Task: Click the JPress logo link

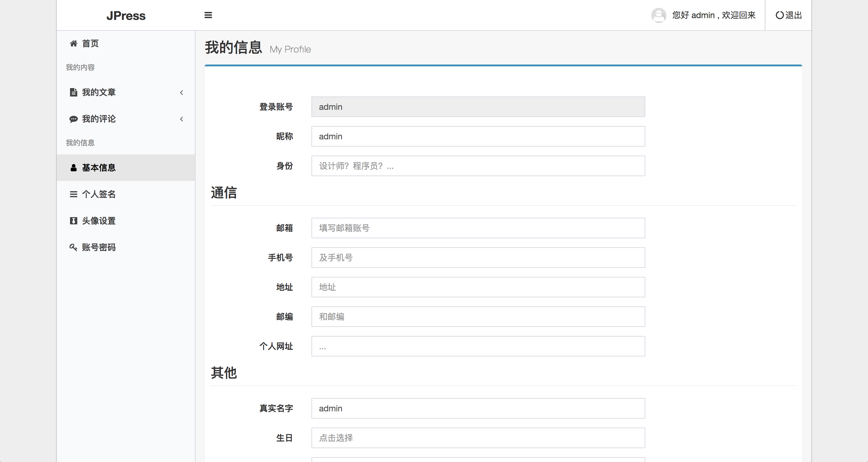Action: 126,15
